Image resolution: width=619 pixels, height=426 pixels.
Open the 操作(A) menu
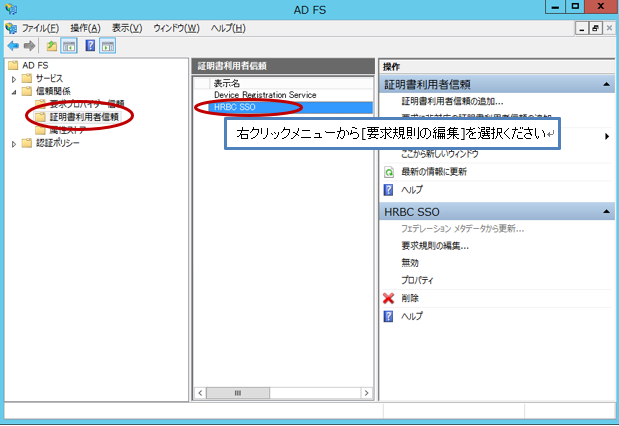click(x=85, y=28)
